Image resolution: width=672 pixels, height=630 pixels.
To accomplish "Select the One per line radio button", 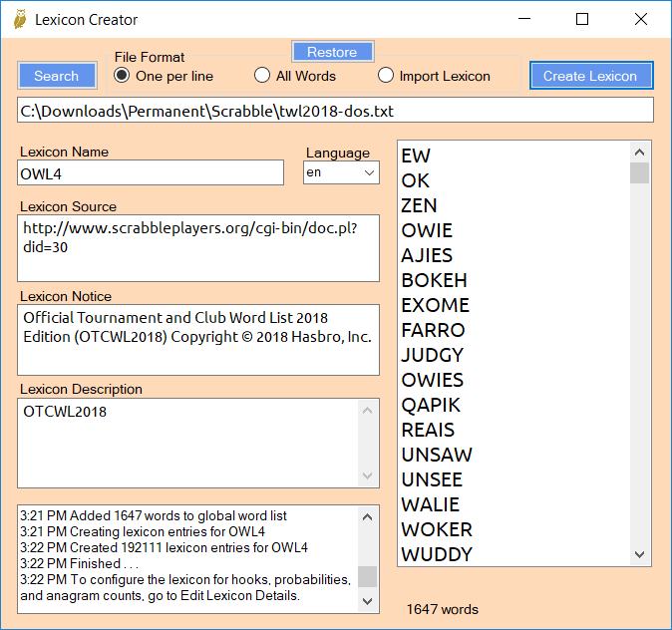I will click(123, 76).
